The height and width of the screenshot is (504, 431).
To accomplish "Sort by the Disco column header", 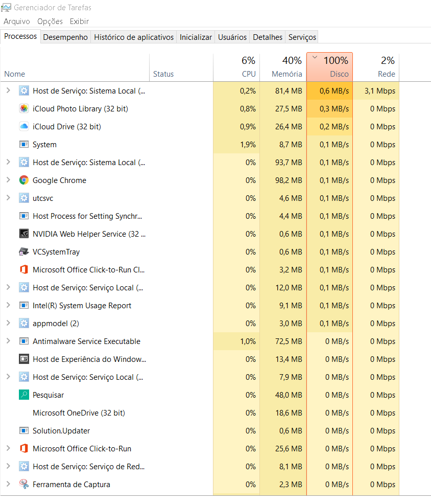I will [329, 67].
